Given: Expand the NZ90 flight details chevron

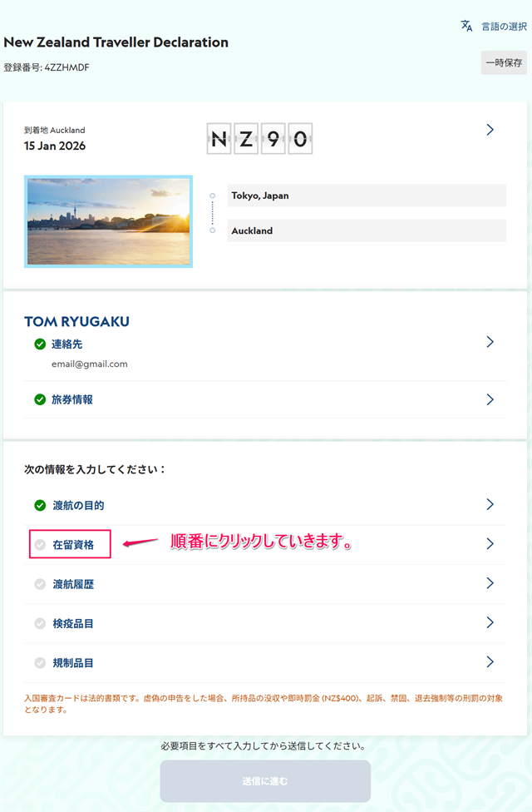Looking at the screenshot, I should click(489, 130).
